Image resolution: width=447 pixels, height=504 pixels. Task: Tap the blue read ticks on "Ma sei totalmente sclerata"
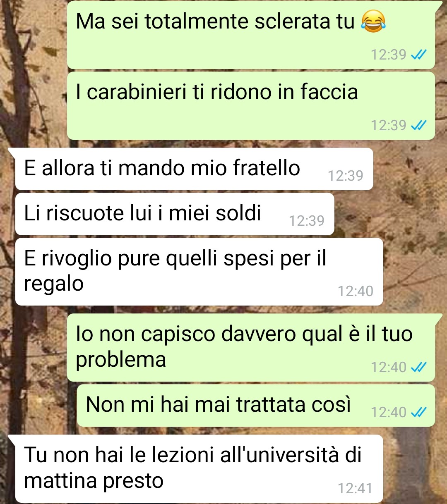418,55
